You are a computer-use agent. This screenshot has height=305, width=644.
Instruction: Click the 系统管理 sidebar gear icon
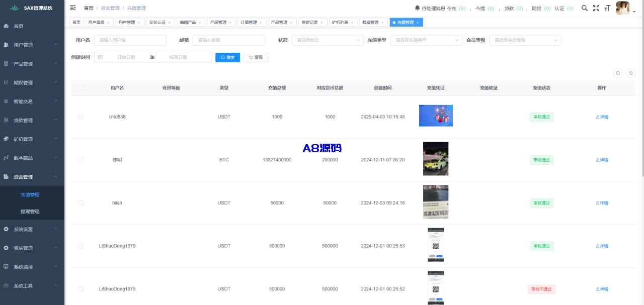[x=6, y=248]
